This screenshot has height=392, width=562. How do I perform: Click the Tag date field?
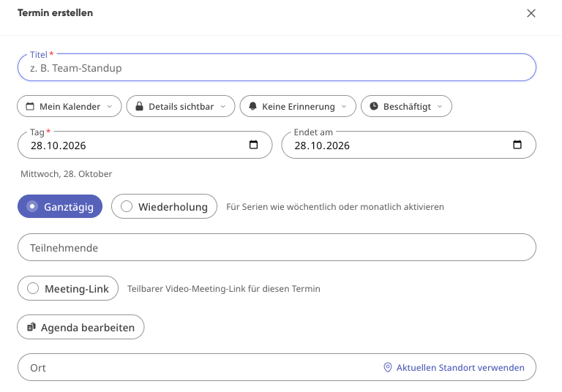tap(145, 145)
